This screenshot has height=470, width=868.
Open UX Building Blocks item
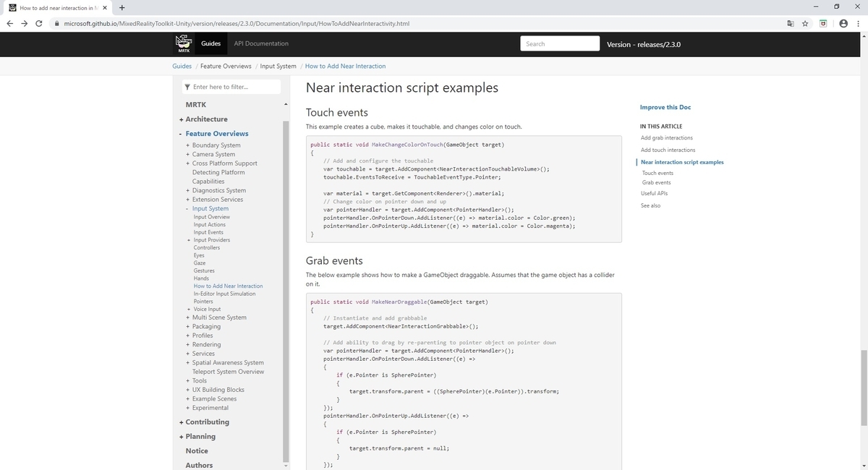pos(218,390)
